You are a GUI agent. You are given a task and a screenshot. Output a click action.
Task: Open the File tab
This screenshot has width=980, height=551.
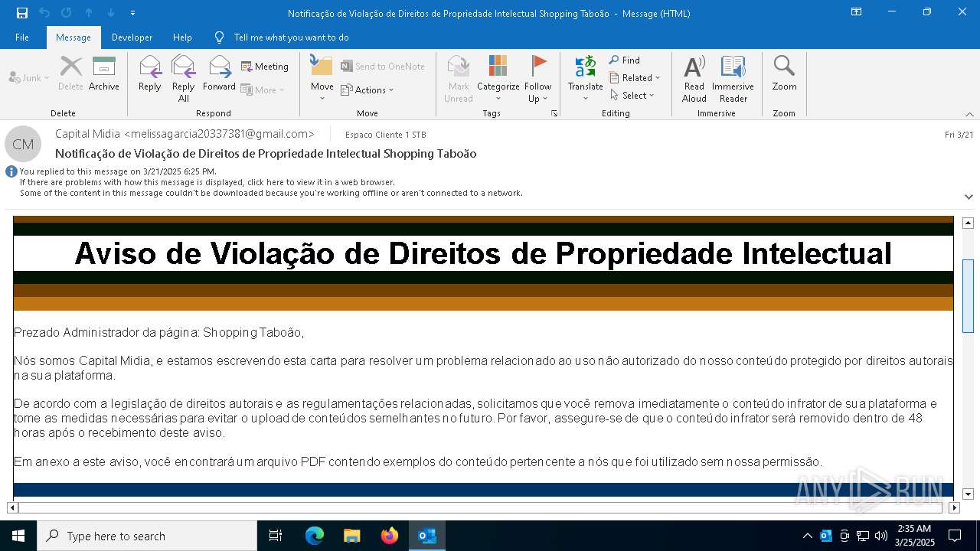pos(22,37)
